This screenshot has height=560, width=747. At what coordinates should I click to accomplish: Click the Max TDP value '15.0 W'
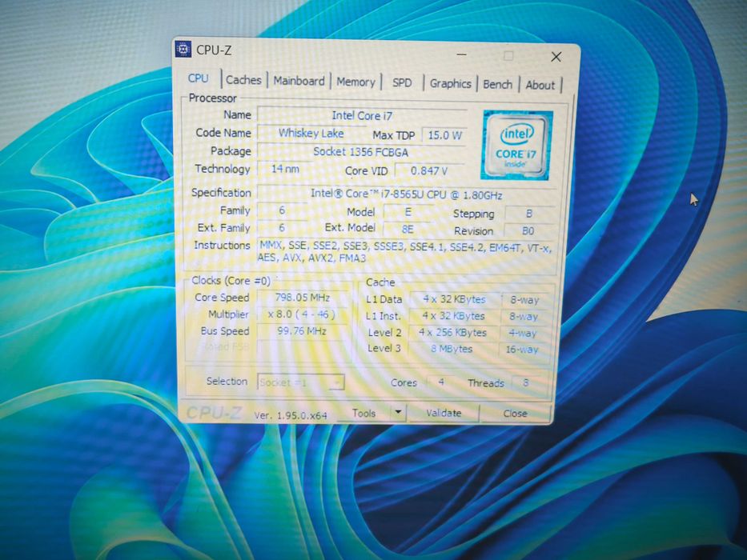click(x=444, y=135)
